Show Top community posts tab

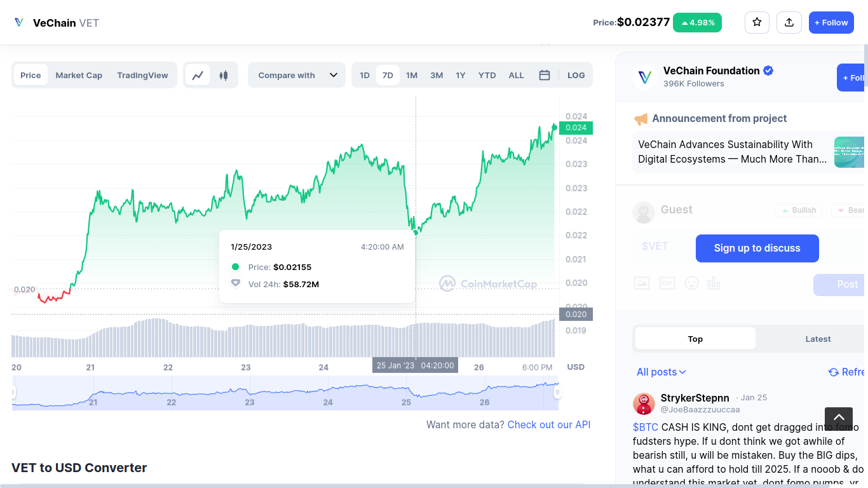695,339
